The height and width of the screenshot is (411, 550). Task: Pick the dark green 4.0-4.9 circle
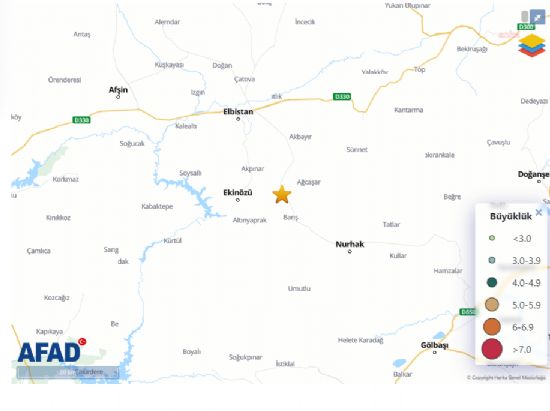tap(492, 282)
